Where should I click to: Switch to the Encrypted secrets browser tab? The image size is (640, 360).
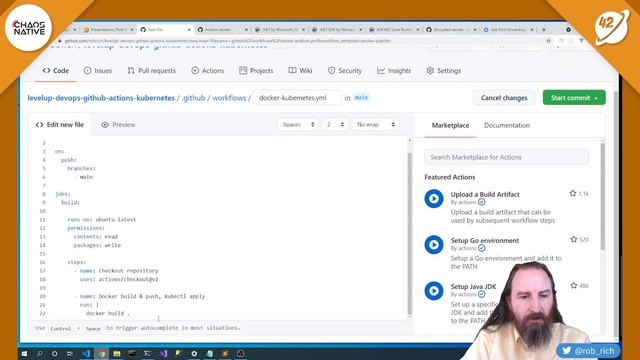click(451, 30)
